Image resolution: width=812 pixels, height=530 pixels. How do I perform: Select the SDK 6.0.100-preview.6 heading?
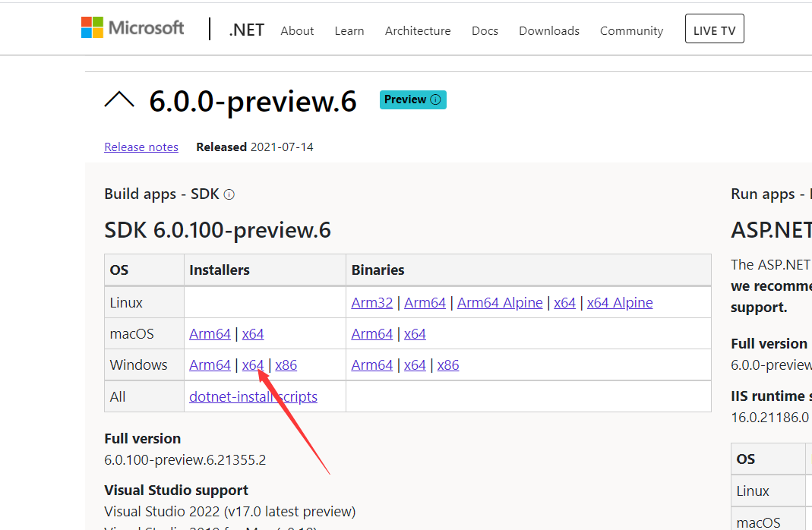pos(217,230)
